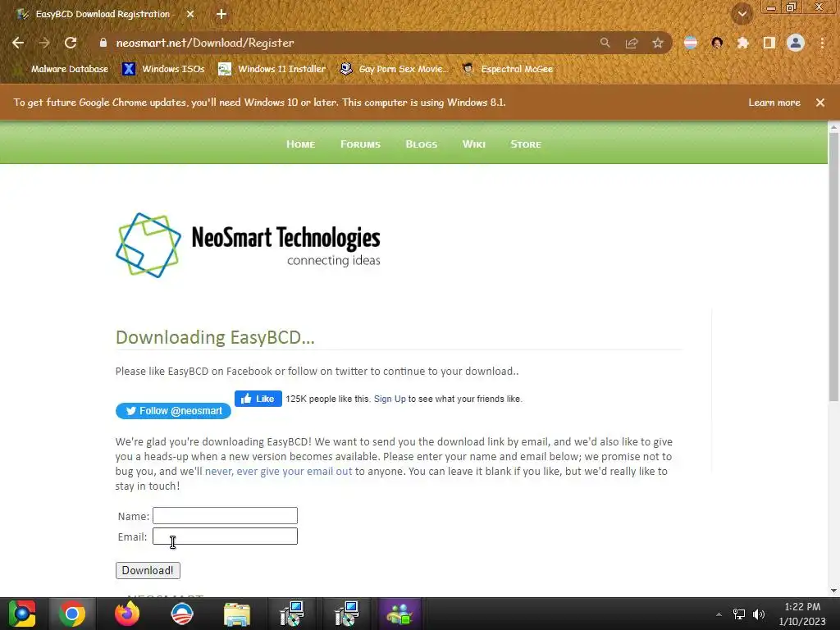Dismiss the Chrome update infobar
This screenshot has width=840, height=630.
pos(820,103)
